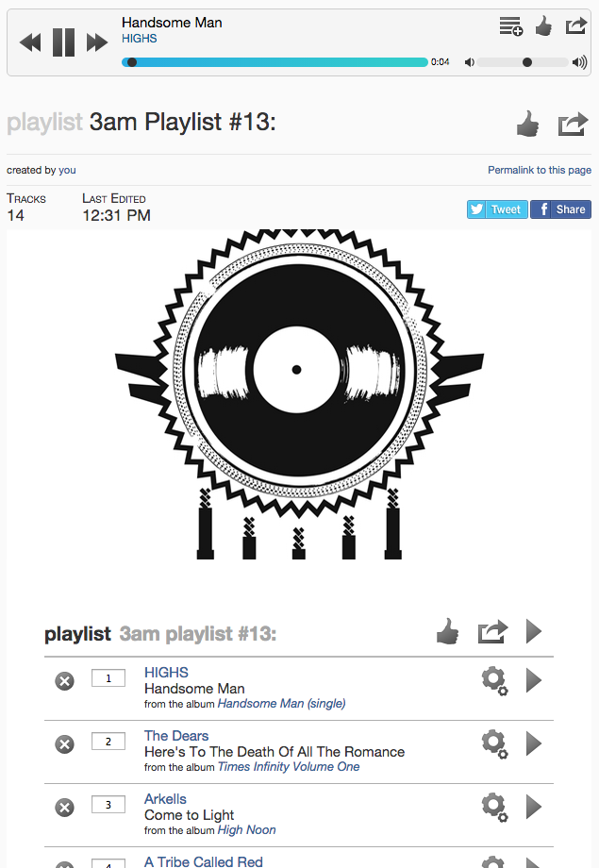Go back to the previous track
The width and height of the screenshot is (599, 868).
point(30,42)
